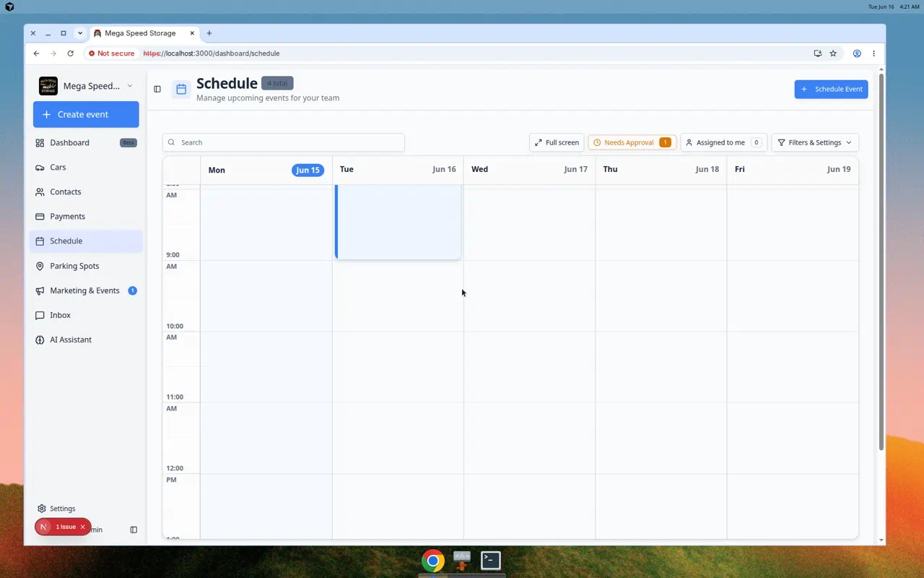The width and height of the screenshot is (924, 578).
Task: Click the 4 total count badge
Action: pos(277,83)
